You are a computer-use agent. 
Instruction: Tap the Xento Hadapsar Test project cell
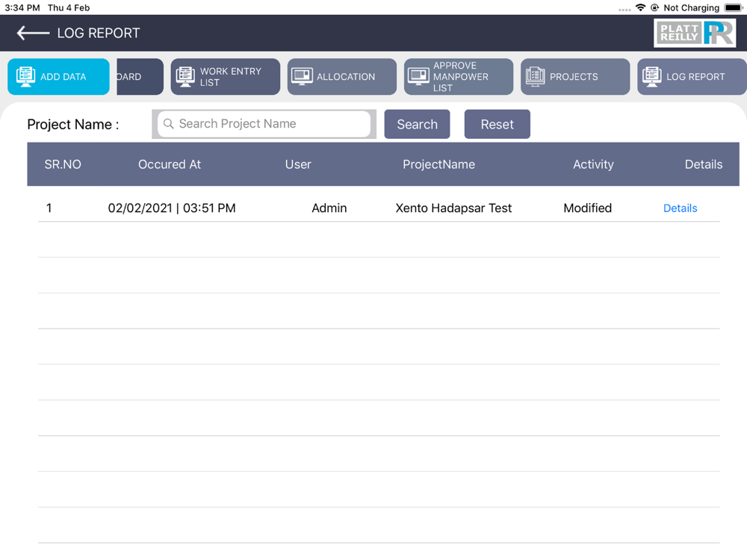(453, 208)
